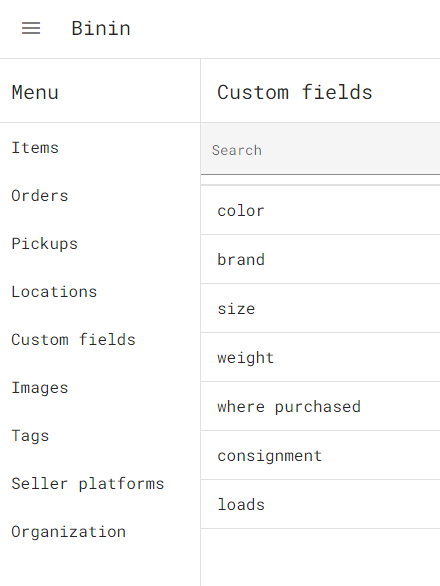
Task: Select the consignment custom field
Action: tap(320, 455)
